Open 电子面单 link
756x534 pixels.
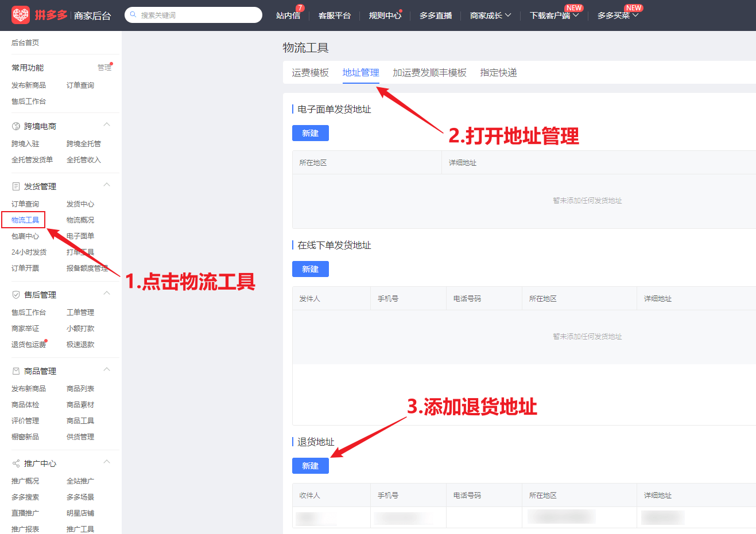coord(80,236)
